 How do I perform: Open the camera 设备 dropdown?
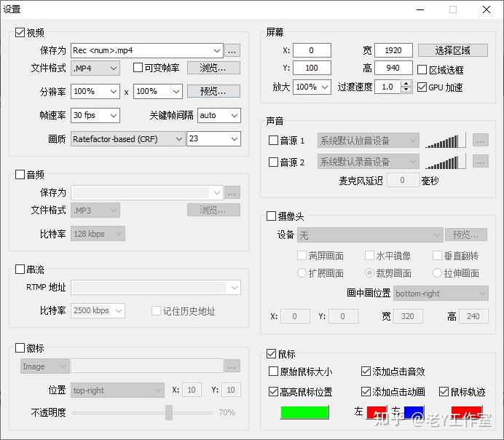coord(370,235)
